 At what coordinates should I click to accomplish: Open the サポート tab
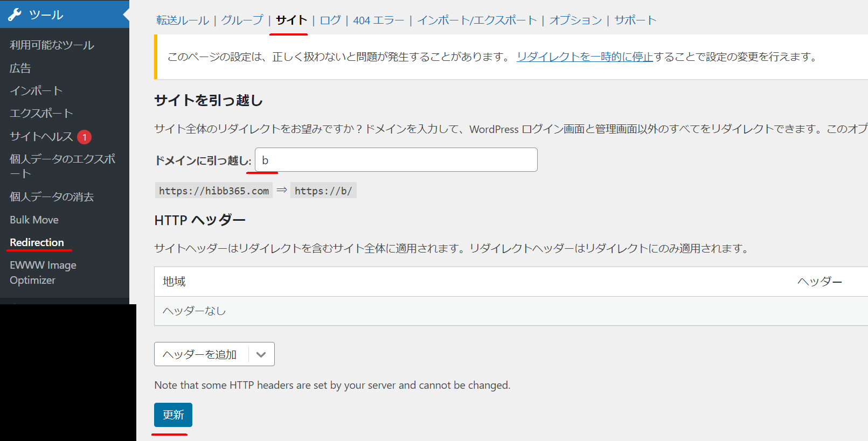(635, 20)
